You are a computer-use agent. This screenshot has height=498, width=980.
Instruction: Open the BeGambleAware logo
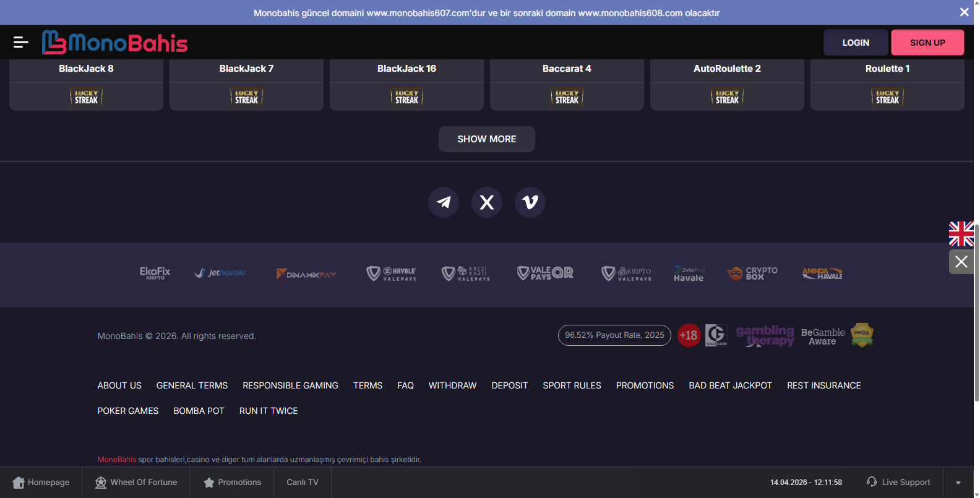823,337
